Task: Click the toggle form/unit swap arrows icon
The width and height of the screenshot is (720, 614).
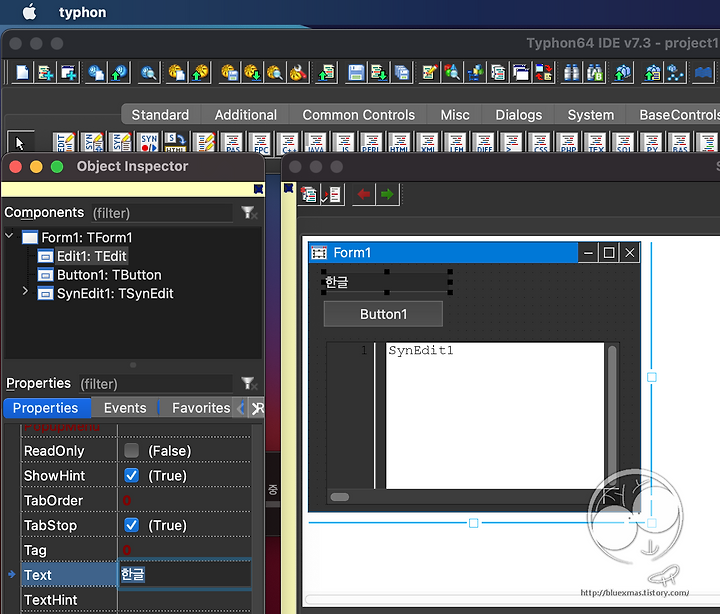Action: [544, 73]
